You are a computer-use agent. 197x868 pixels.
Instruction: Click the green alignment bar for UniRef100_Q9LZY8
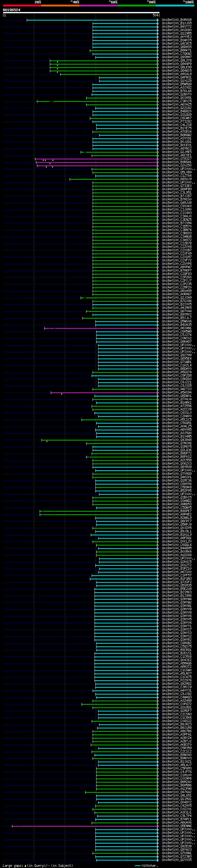[104, 61]
